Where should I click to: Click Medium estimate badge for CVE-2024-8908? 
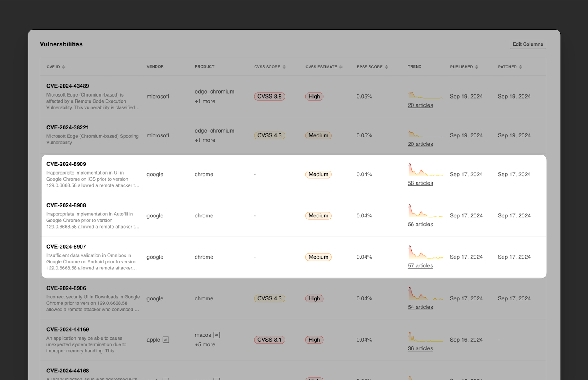click(x=318, y=216)
